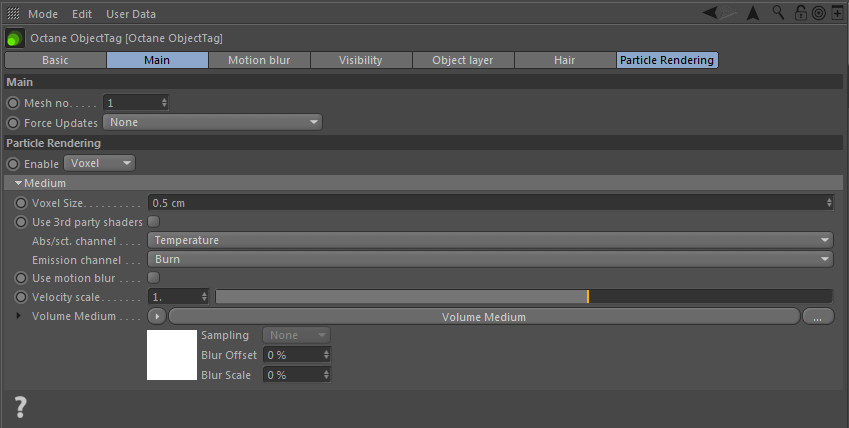Toggle the Use motion blur animation dot
This screenshot has height=428, width=849.
(21, 278)
